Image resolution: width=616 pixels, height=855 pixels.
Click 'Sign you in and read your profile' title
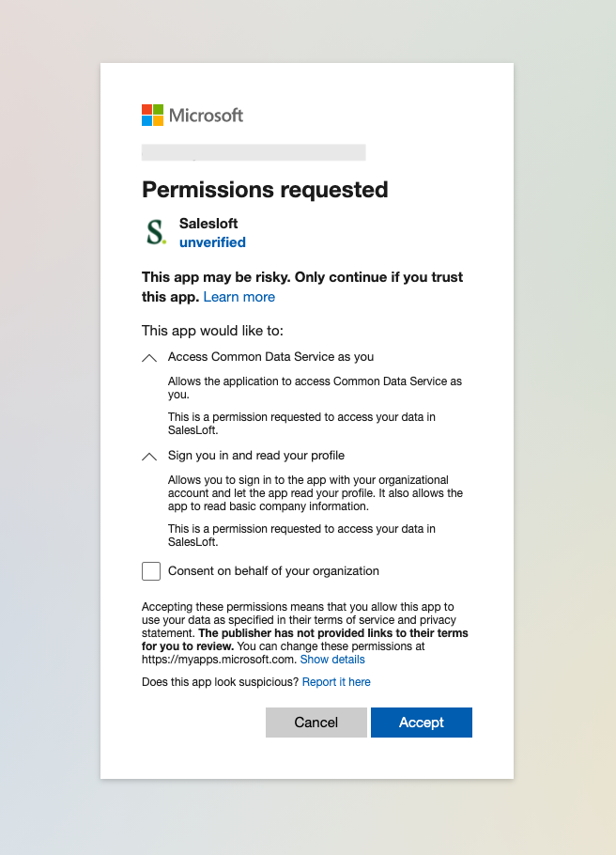pyautogui.click(x=256, y=456)
